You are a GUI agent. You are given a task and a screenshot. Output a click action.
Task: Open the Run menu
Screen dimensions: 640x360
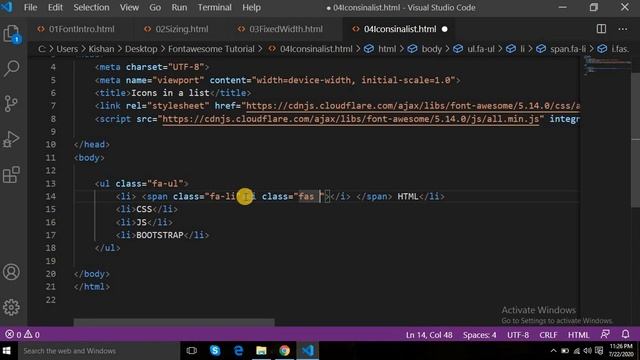[179, 7]
